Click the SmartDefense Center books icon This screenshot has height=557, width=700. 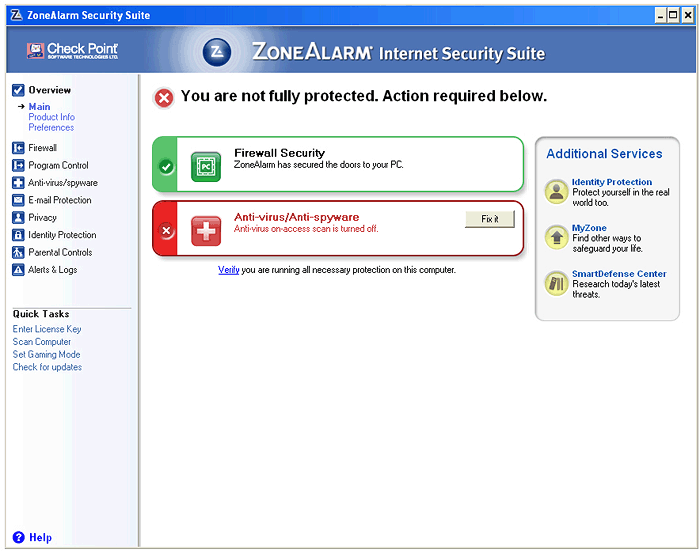556,283
